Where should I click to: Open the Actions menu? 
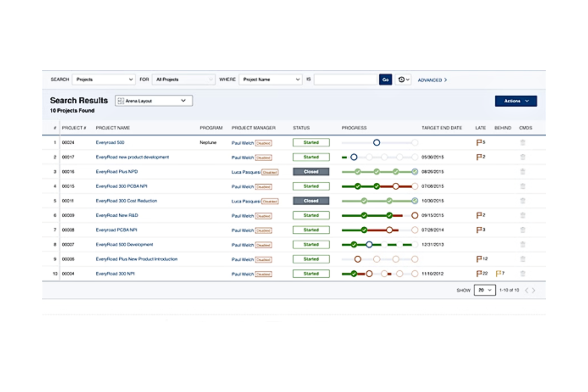[x=515, y=100]
